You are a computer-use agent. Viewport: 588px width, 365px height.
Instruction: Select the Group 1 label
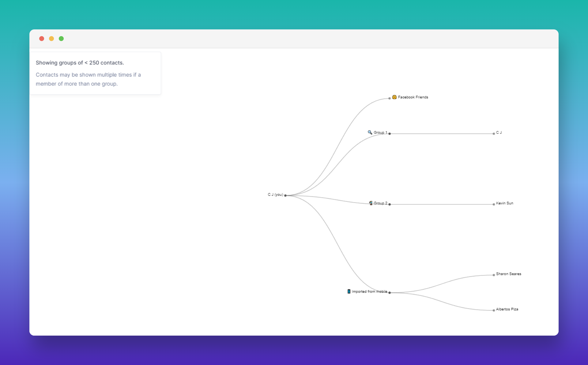coord(380,133)
